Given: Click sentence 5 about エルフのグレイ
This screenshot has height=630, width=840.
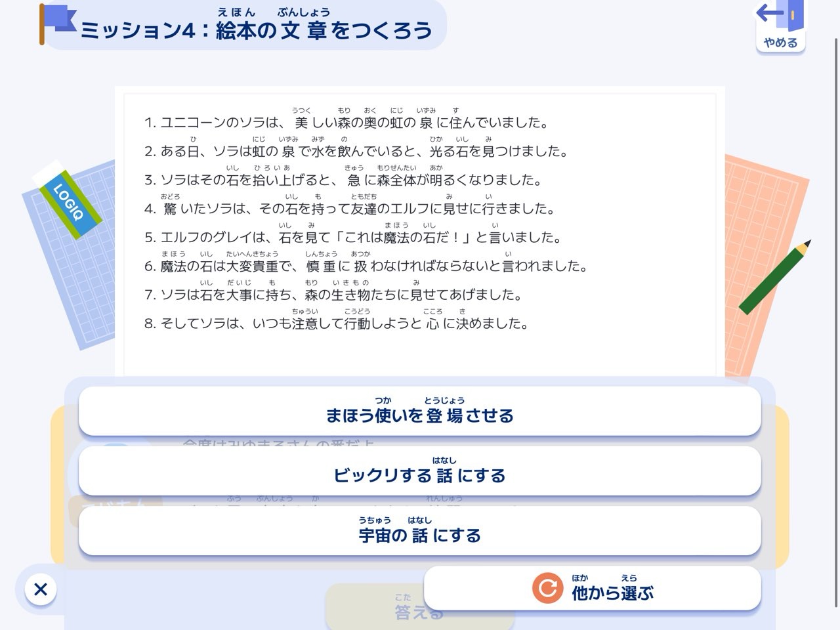Looking at the screenshot, I should (353, 233).
